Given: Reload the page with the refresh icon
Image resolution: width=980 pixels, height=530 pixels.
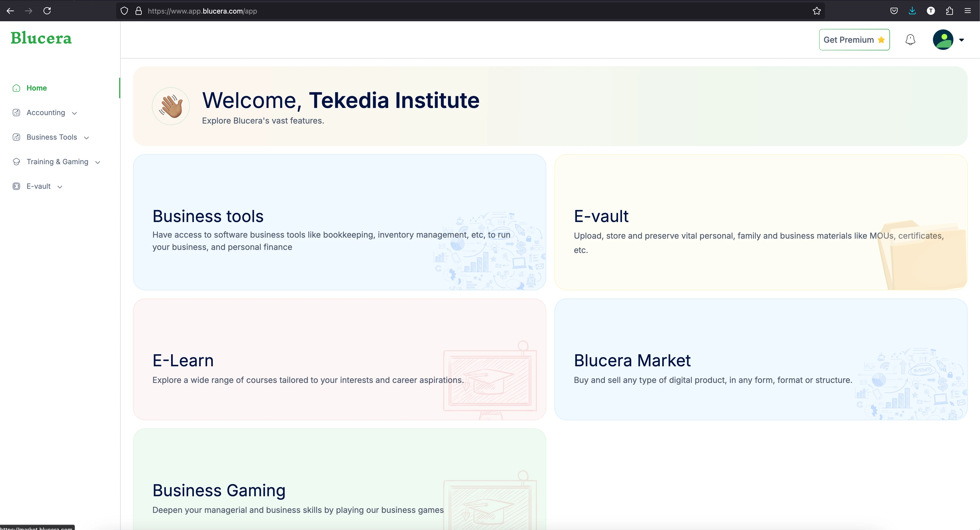Looking at the screenshot, I should coord(47,11).
